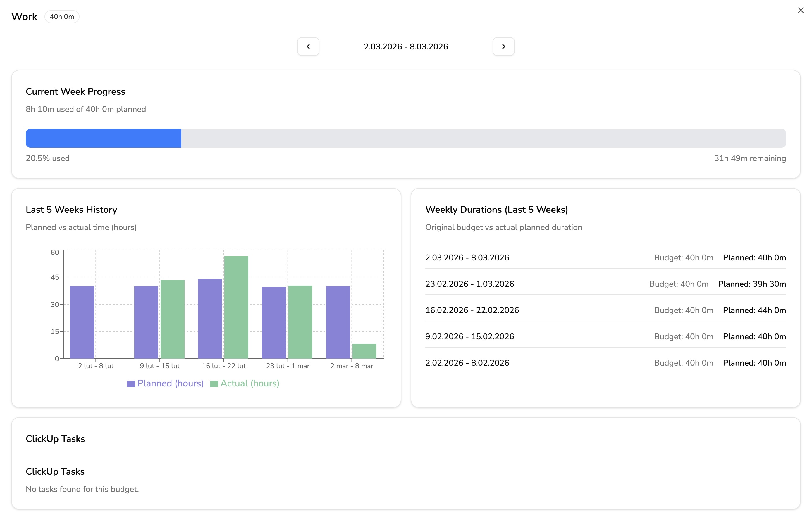The width and height of the screenshot is (812, 515).
Task: Click the close X in the top corner
Action: click(801, 10)
